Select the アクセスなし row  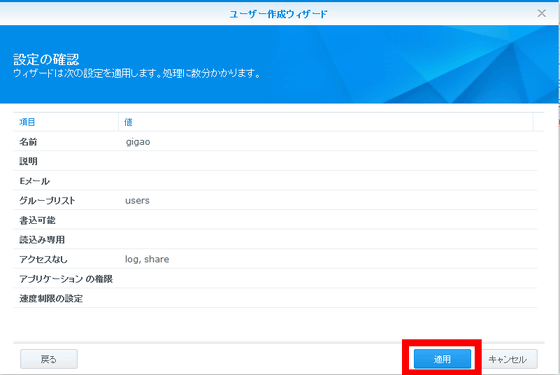point(275,259)
